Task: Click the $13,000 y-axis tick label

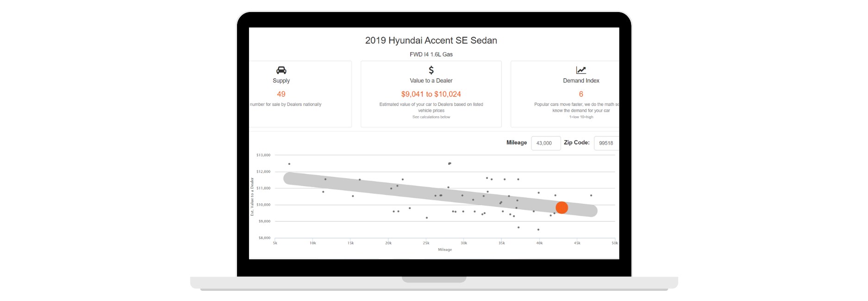Action: pos(263,155)
